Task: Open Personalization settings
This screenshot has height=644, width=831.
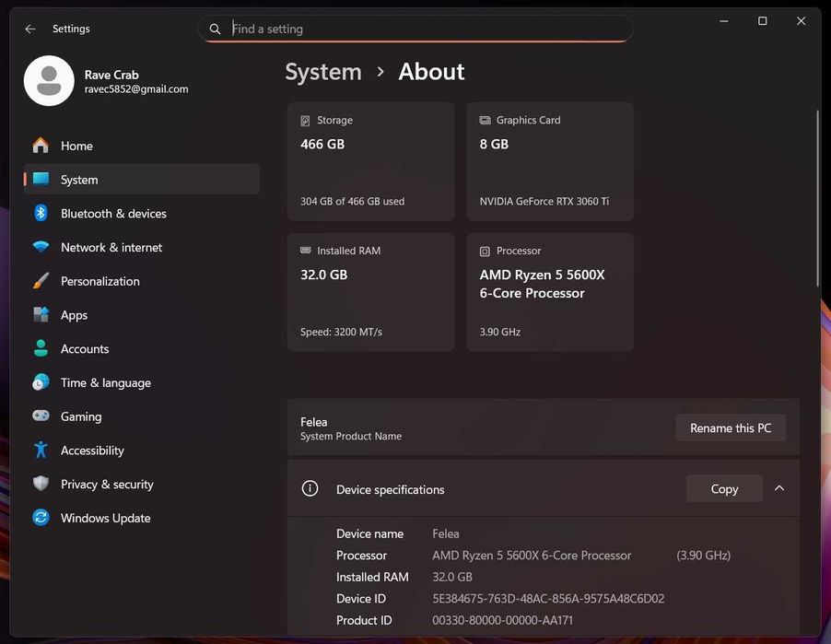Action: 142,281
